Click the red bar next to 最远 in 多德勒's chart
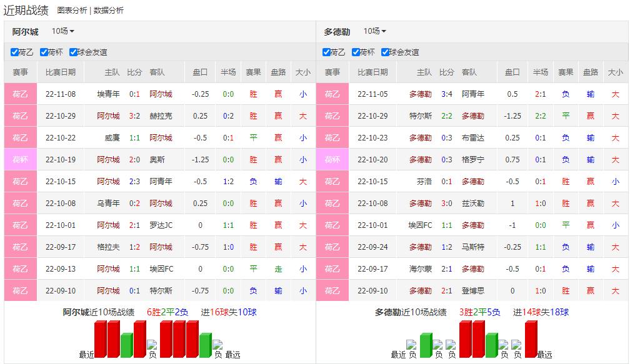Viewport: 630px width, 364px height. click(530, 340)
